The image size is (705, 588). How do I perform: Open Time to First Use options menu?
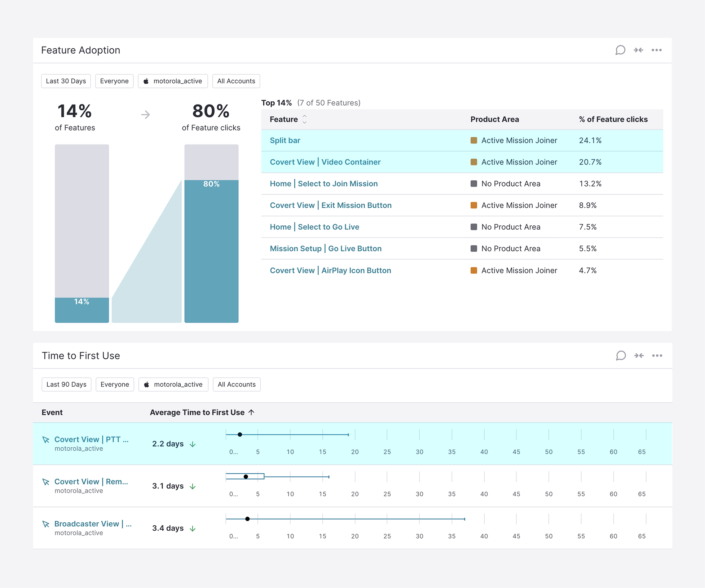tap(657, 355)
